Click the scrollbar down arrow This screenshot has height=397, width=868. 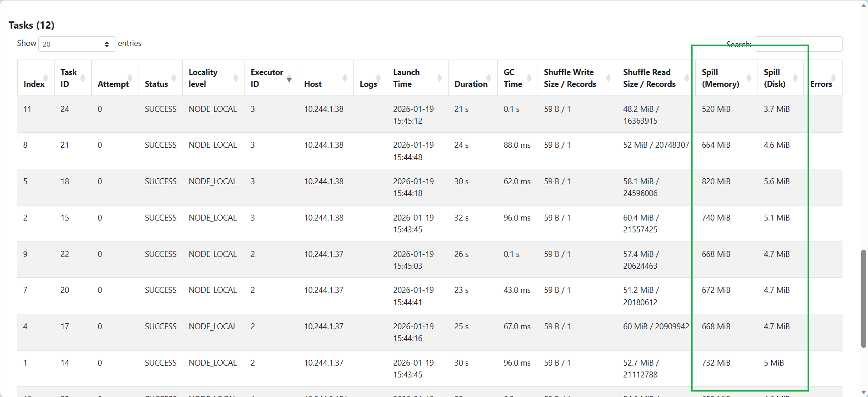point(863,392)
